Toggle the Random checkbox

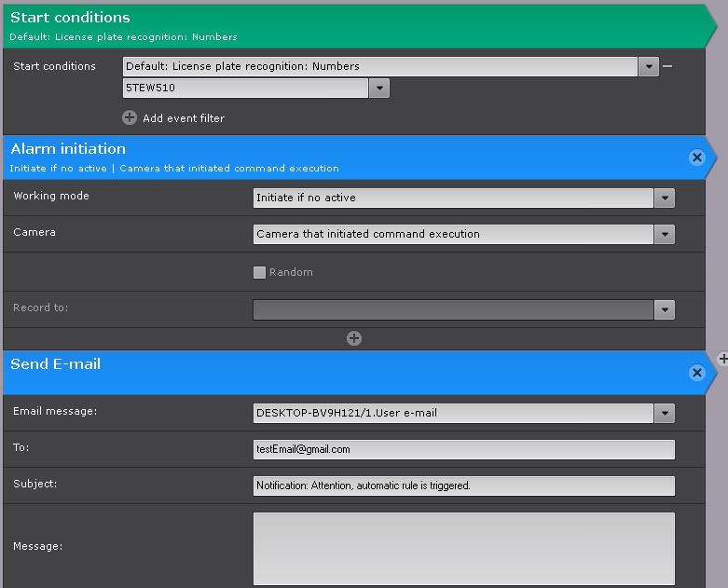coord(260,272)
